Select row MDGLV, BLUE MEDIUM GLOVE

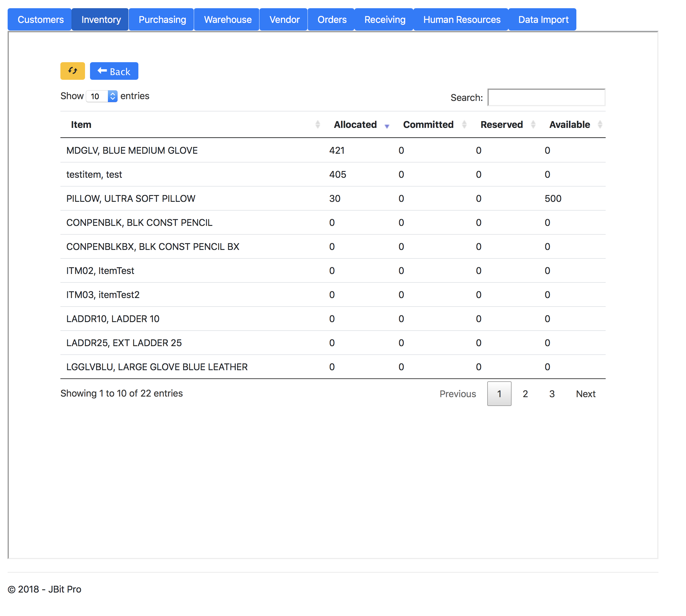(x=333, y=150)
